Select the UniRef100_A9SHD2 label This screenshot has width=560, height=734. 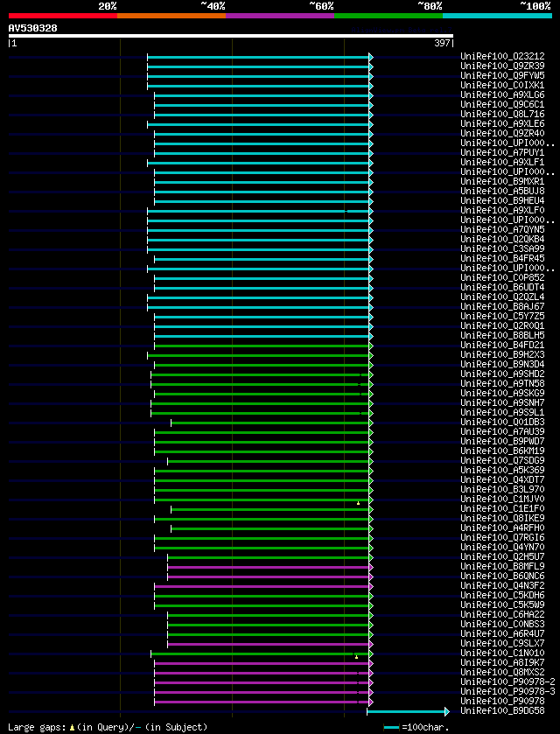point(502,374)
